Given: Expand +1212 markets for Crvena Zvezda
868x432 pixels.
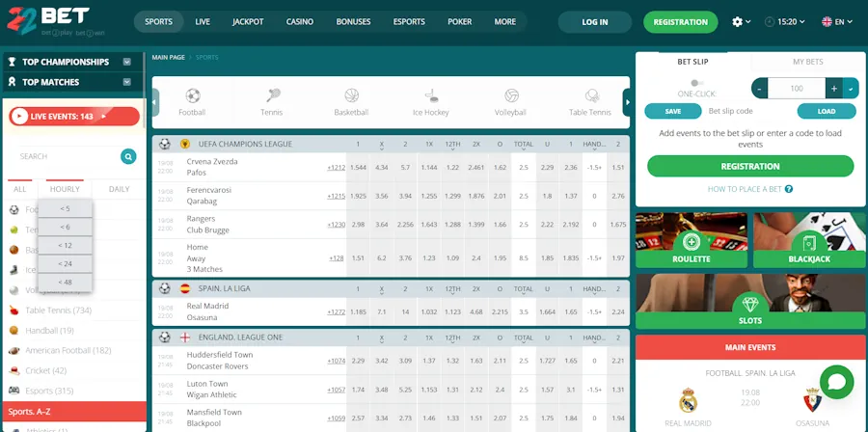Looking at the screenshot, I should click(x=336, y=167).
